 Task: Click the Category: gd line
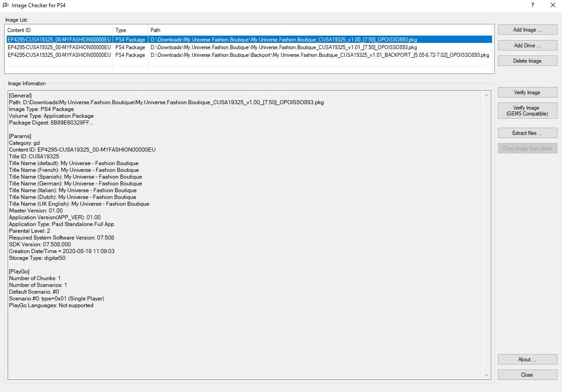[24, 143]
